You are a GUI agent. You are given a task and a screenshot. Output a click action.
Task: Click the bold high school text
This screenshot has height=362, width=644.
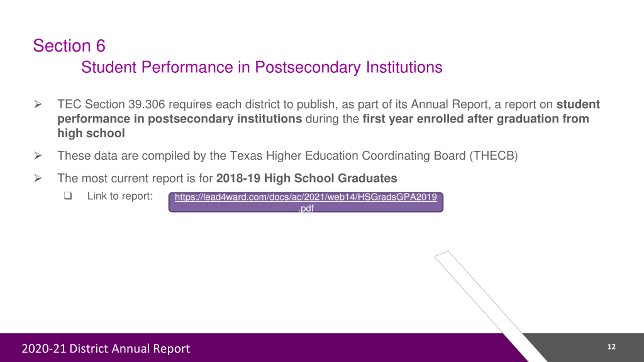91,133
